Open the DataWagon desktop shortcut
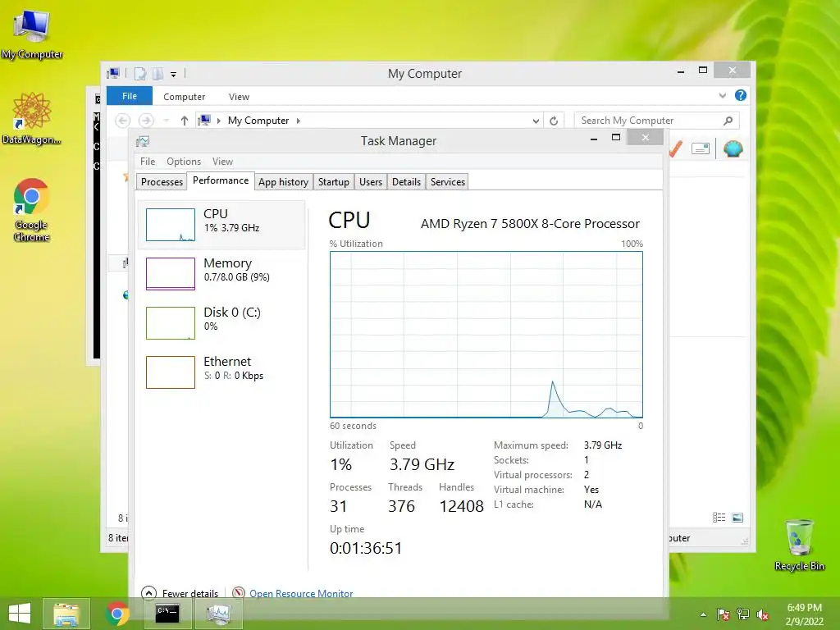 32,118
